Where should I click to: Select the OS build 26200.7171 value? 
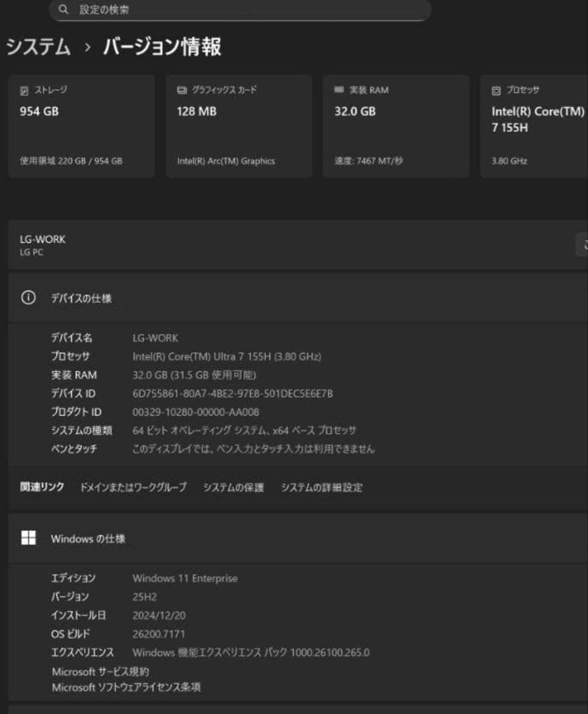(159, 634)
